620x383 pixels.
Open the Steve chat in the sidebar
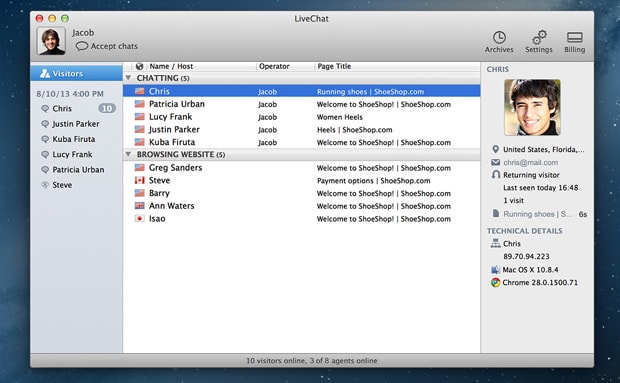[62, 185]
